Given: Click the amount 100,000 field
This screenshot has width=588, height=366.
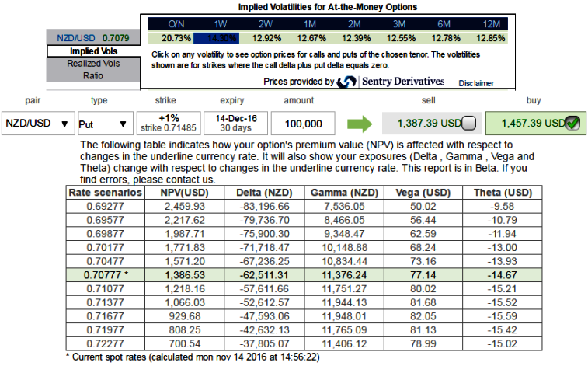Looking at the screenshot, I should (303, 124).
